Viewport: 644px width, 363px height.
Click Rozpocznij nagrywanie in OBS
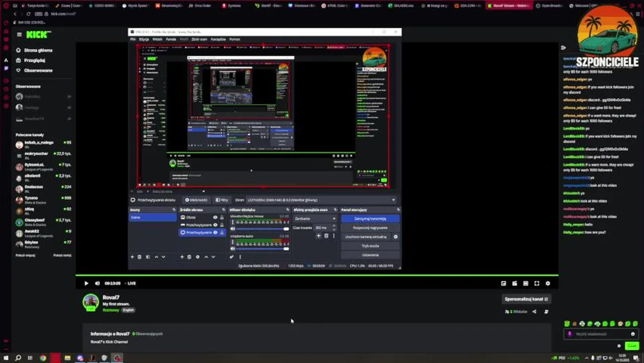[370, 228]
